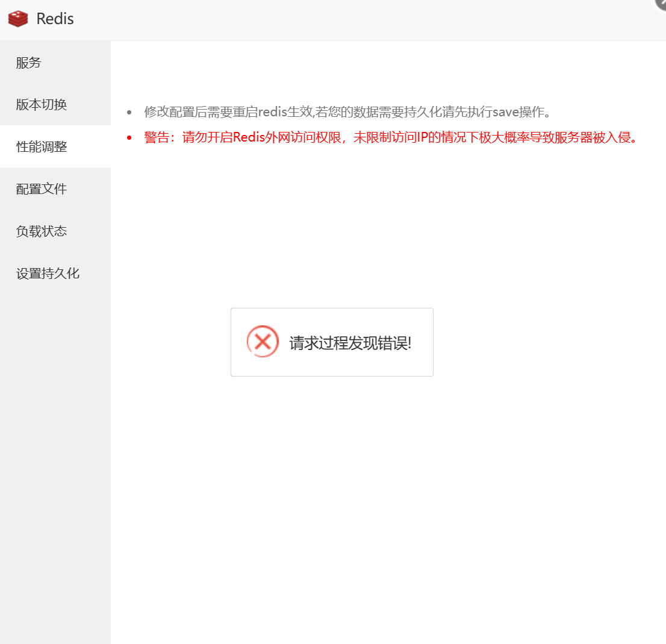Viewport: 666px width, 644px height.
Task: Select the 性能调整 tab
Action: [55, 146]
